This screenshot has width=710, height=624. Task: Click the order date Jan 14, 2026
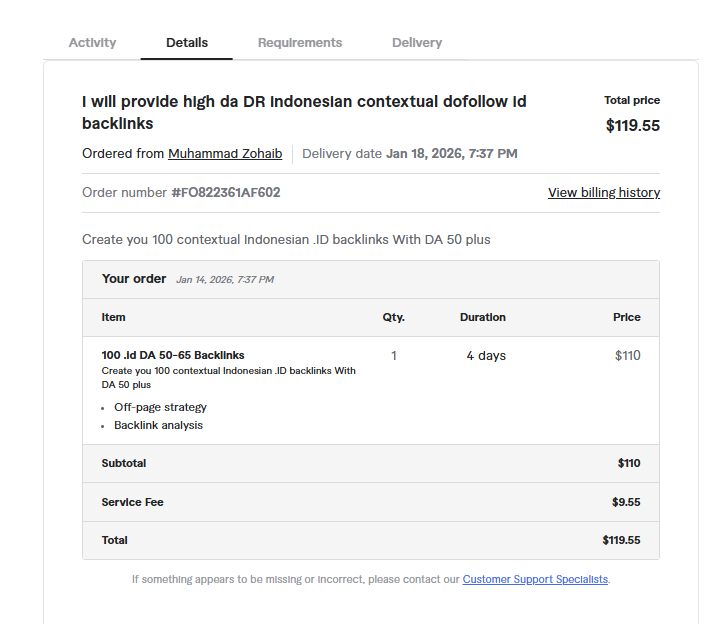click(x=225, y=280)
